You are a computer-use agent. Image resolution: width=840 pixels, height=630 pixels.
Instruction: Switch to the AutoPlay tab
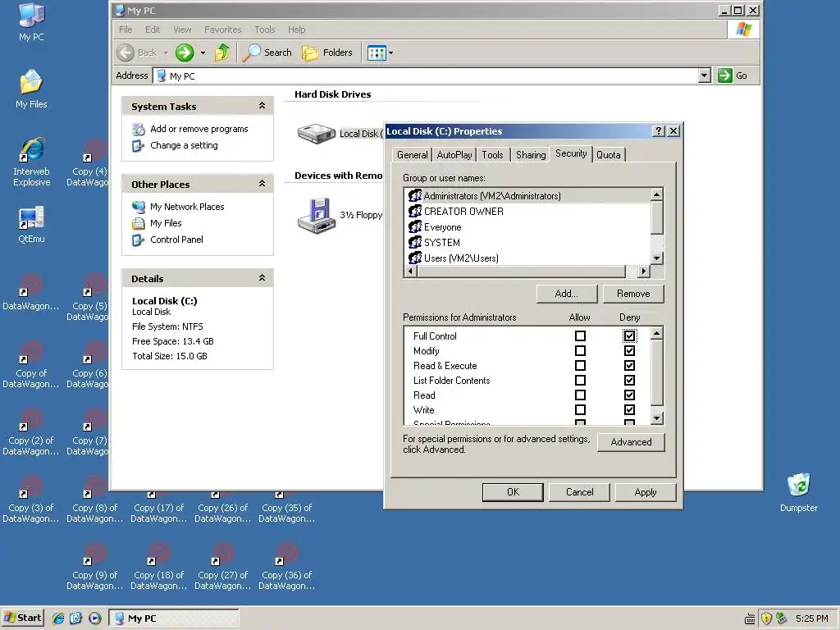click(454, 155)
